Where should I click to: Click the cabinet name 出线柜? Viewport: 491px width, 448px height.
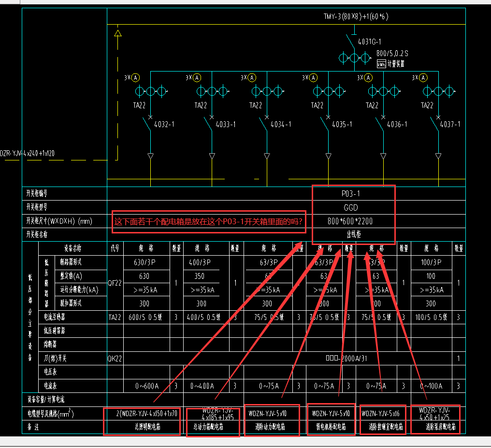point(354,234)
